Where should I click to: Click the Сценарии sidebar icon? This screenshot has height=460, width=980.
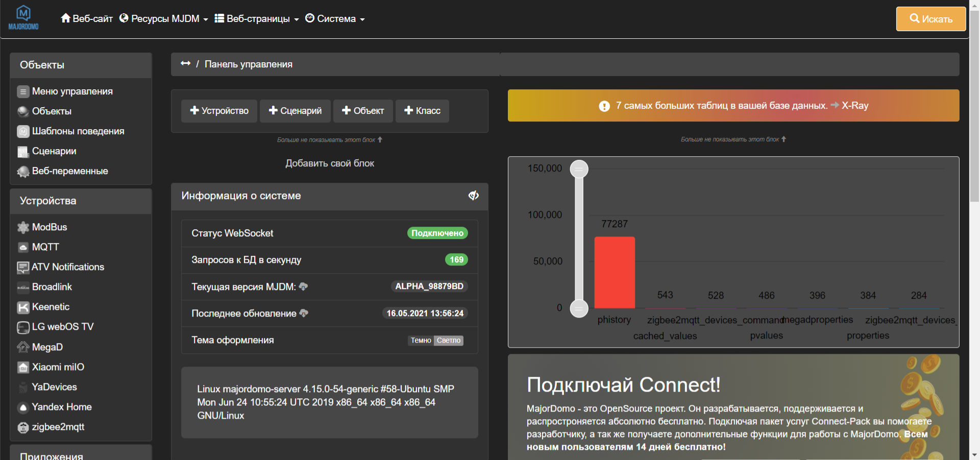click(23, 152)
